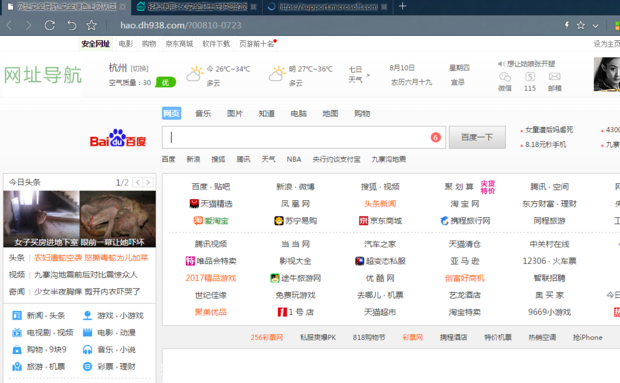Click the 百度一下 search button

point(477,137)
